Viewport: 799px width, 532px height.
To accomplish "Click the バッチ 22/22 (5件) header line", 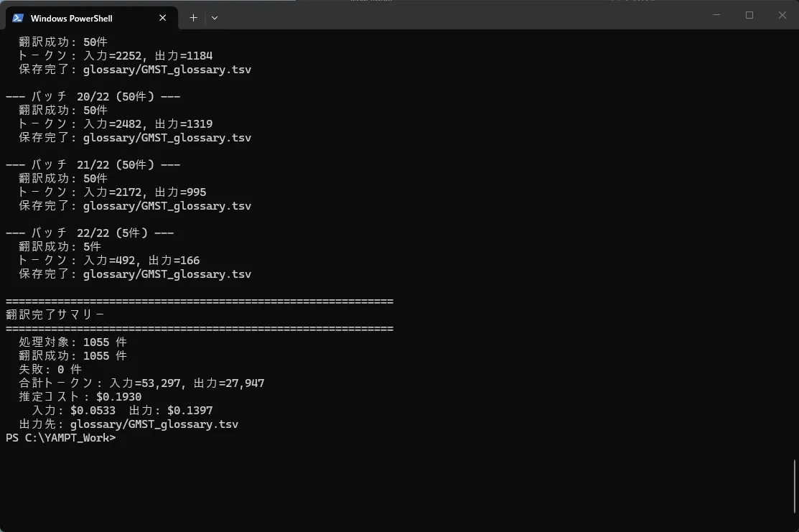I will [90, 233].
